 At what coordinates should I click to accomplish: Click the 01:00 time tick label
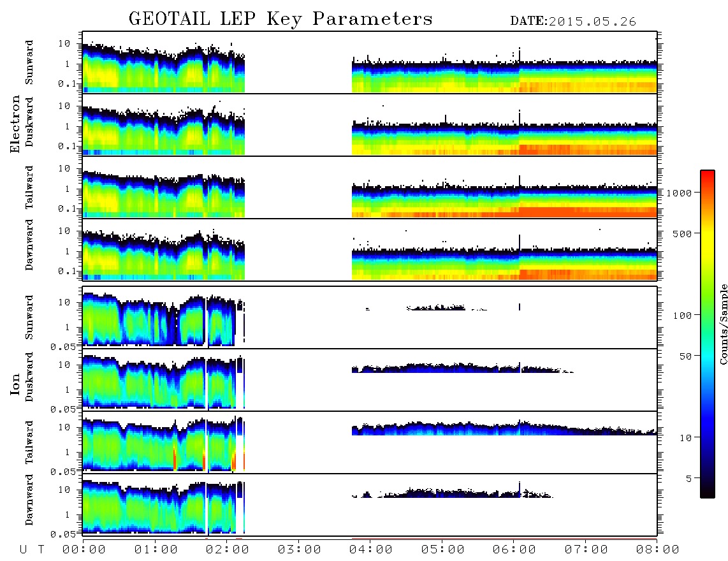click(156, 550)
